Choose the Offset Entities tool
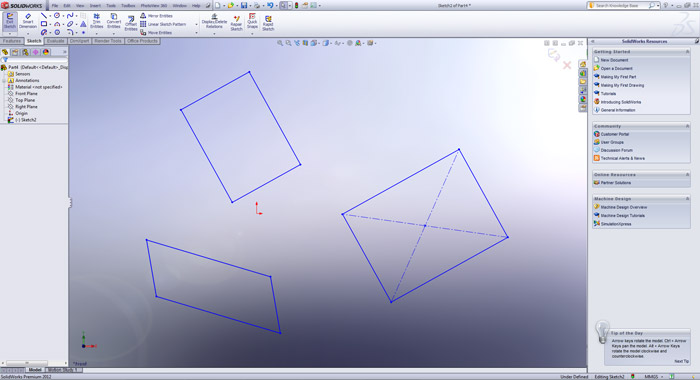Screen dimensions: 700x380 131,23
